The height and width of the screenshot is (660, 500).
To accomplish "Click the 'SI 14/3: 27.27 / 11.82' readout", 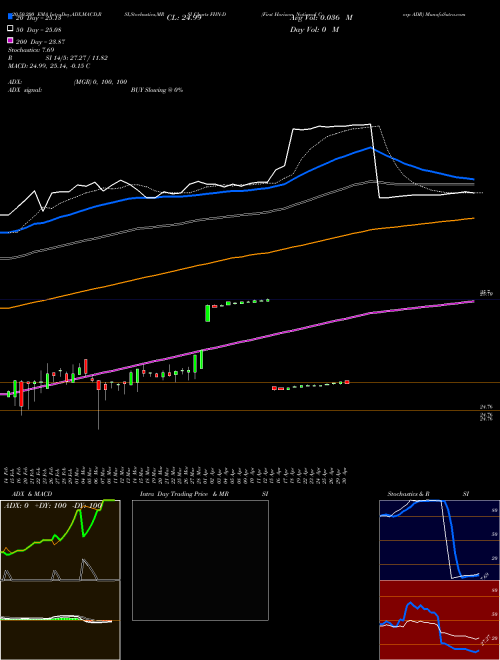I will click(x=77, y=58).
